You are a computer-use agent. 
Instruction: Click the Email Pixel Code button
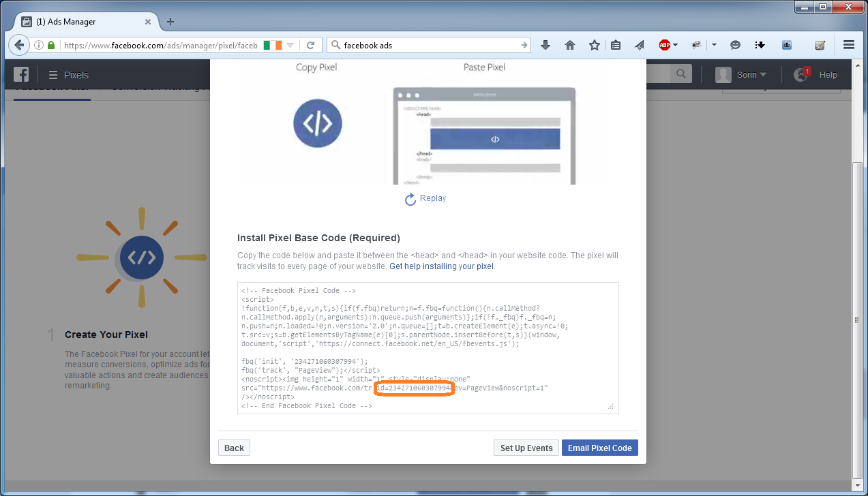[600, 448]
